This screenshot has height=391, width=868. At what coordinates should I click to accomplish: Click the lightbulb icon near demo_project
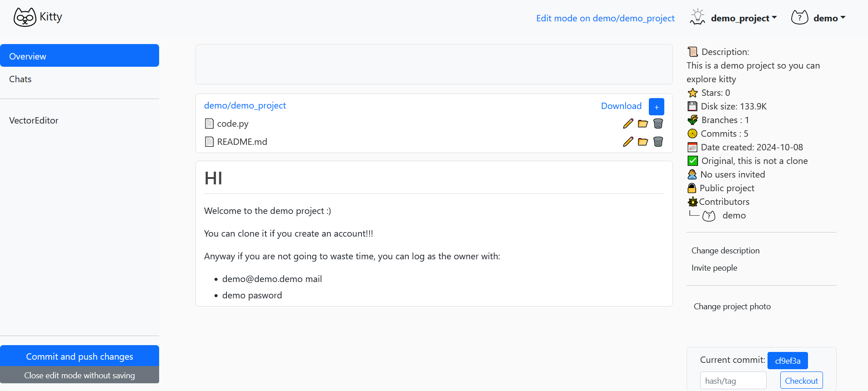tap(698, 17)
